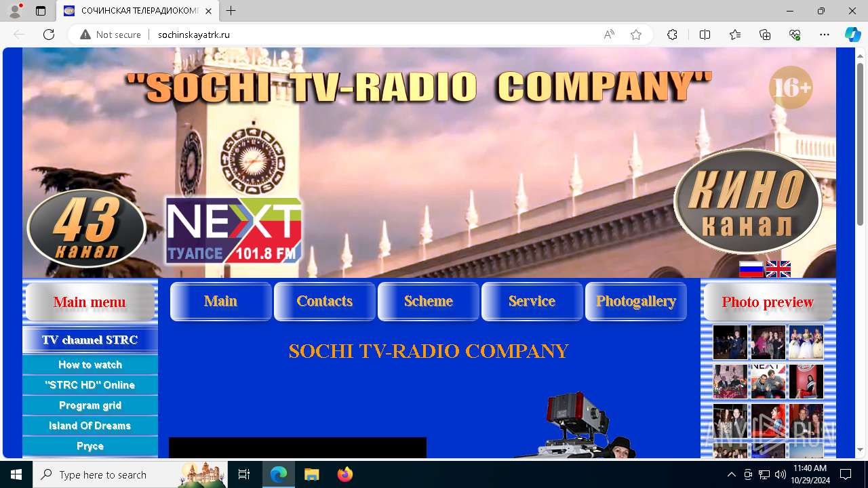Open Settings and more ellipsis menu

click(x=825, y=35)
